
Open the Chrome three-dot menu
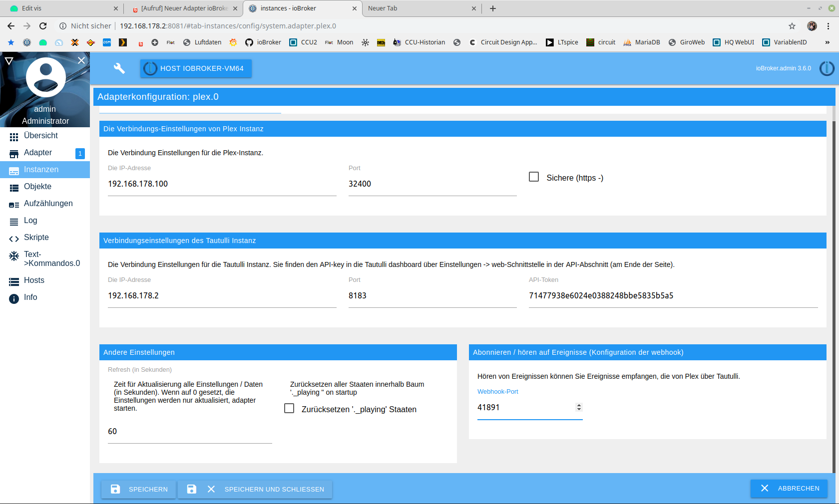tap(828, 26)
